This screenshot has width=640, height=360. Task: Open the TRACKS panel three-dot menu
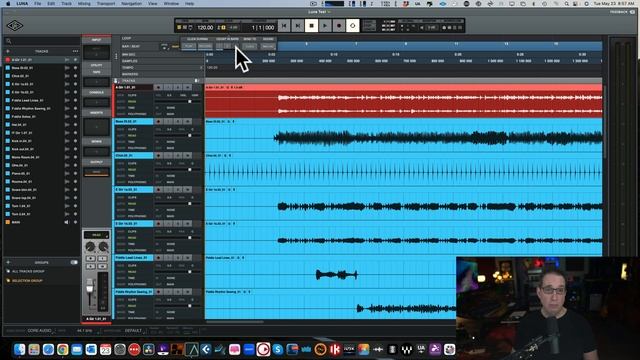point(75,51)
